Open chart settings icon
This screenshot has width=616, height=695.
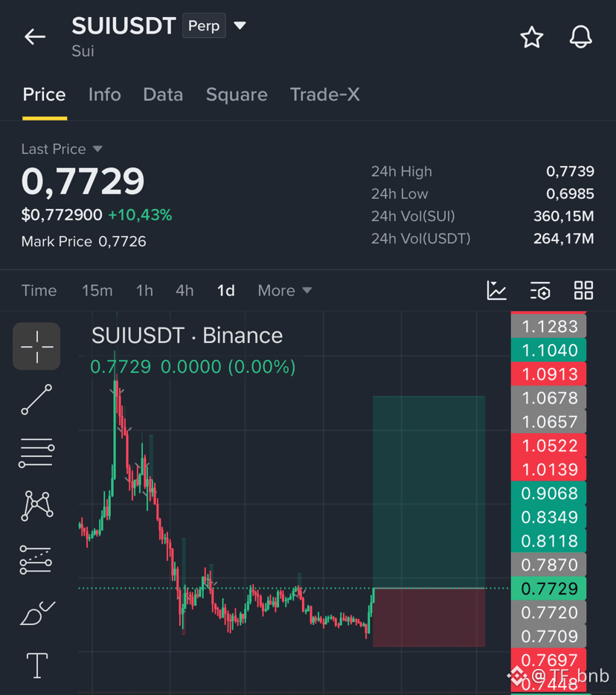pyautogui.click(x=540, y=291)
